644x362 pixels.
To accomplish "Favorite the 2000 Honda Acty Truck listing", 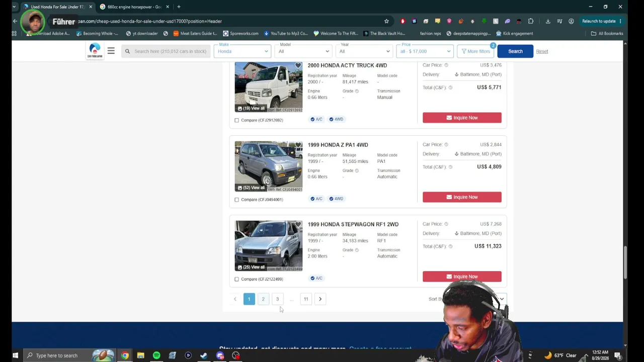I will click(x=298, y=66).
